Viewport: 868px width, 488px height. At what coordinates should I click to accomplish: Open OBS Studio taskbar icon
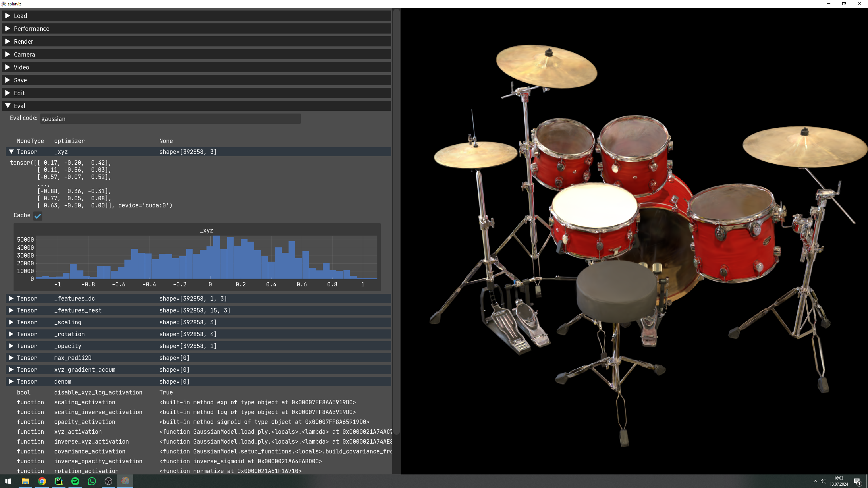(x=108, y=481)
